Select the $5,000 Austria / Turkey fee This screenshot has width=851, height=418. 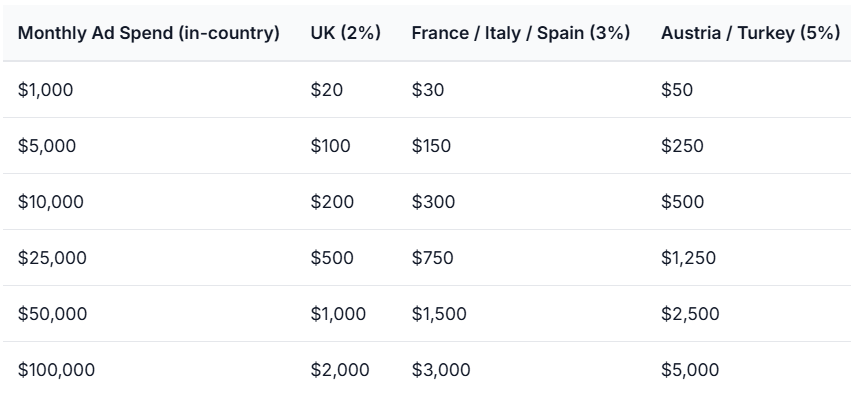point(690,370)
